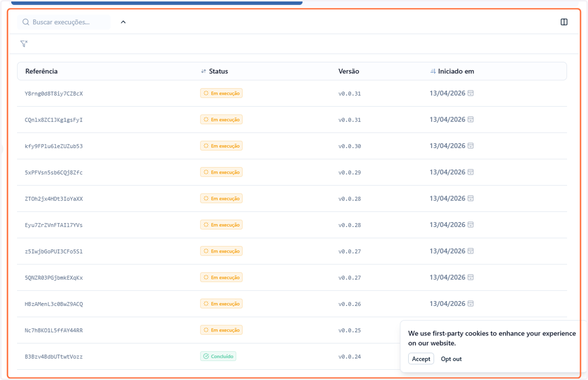
Task: Select version v0.0.29
Action: [350, 173]
